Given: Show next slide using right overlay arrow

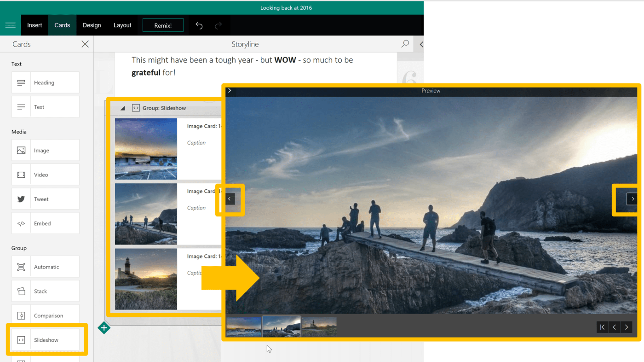Looking at the screenshot, I should point(632,199).
